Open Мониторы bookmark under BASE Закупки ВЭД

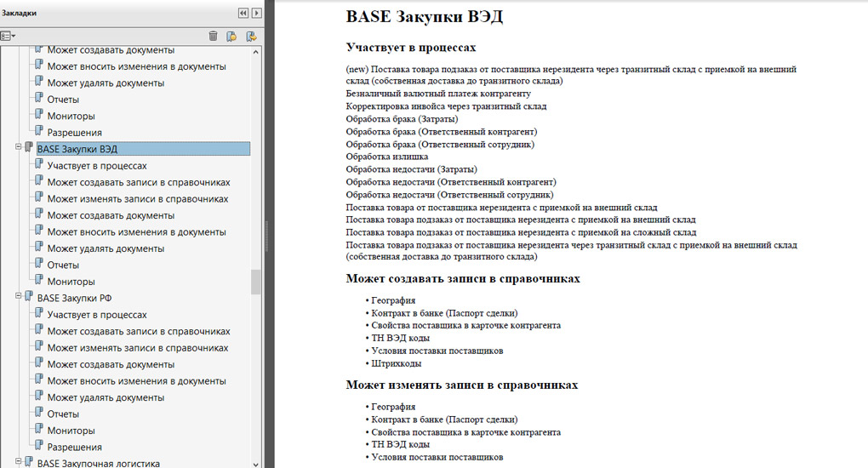[71, 282]
